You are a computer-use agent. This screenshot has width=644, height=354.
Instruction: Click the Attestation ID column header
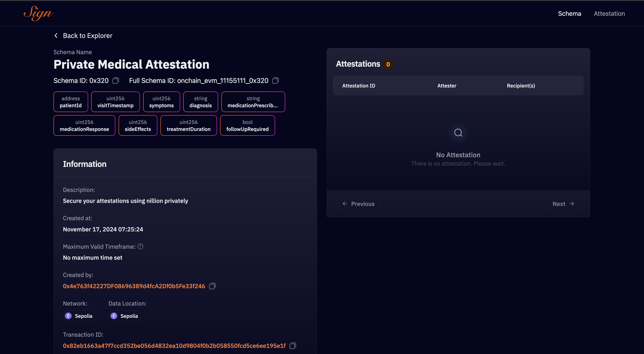(359, 86)
